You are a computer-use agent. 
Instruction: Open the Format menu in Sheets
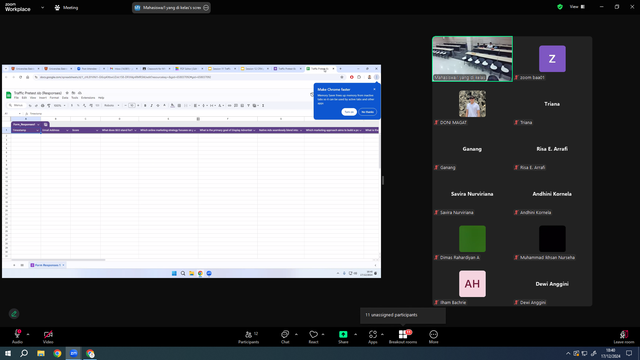(x=54, y=98)
